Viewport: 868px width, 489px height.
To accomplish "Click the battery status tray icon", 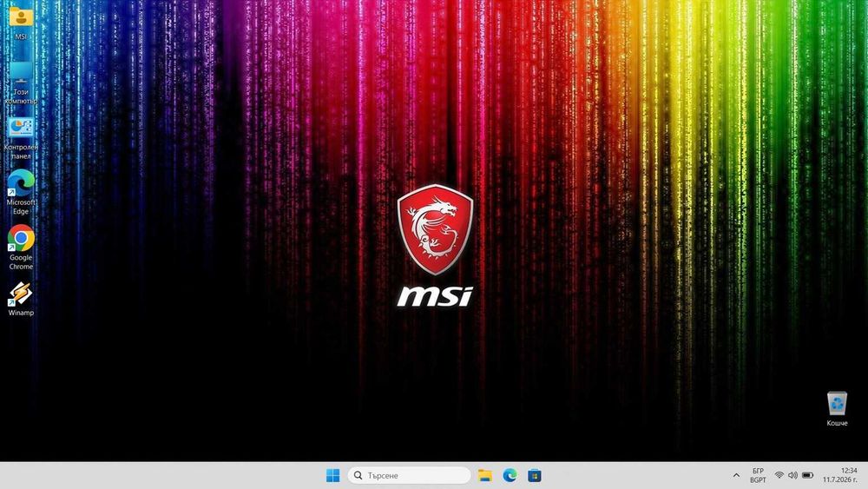I will click(x=807, y=475).
